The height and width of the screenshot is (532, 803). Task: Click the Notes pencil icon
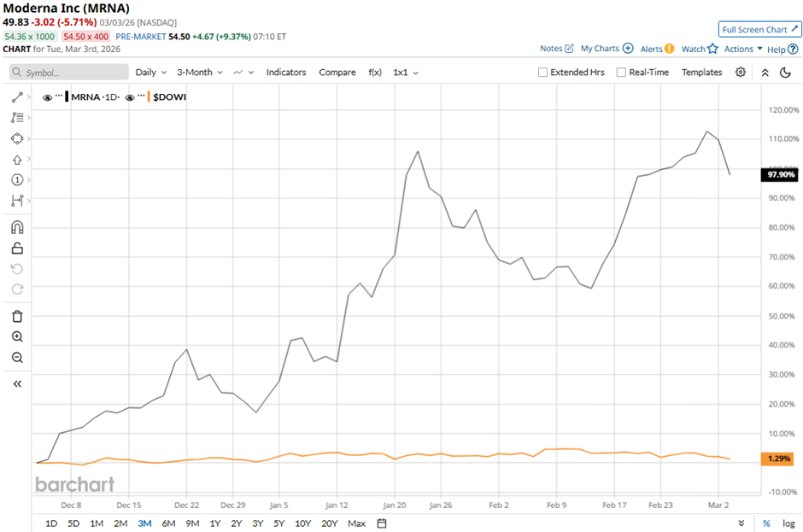pos(569,48)
